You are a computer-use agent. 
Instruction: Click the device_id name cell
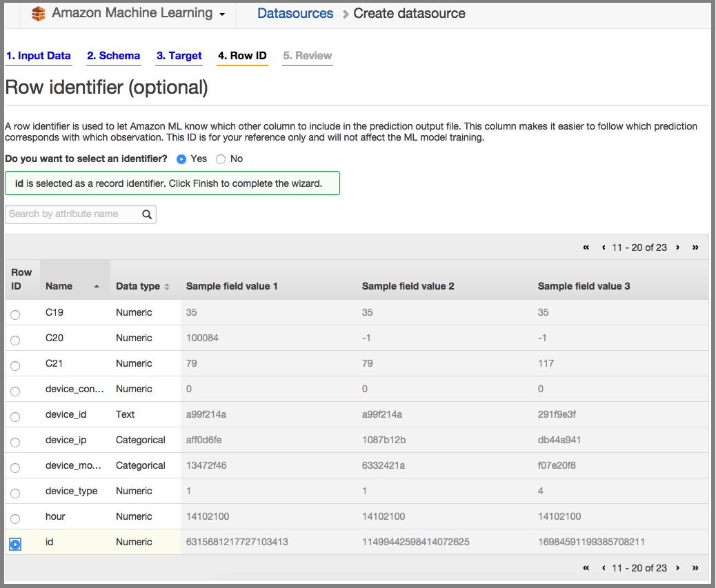pyautogui.click(x=66, y=415)
